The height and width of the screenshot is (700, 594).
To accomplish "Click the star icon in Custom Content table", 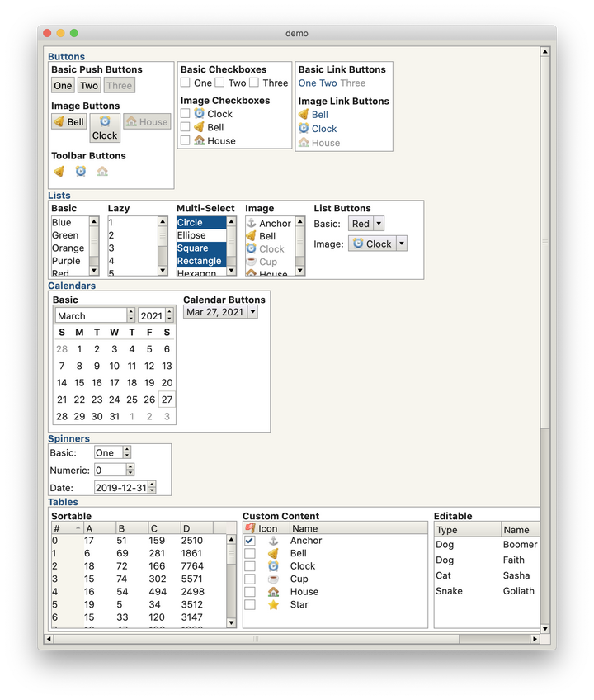I will click(x=273, y=605).
